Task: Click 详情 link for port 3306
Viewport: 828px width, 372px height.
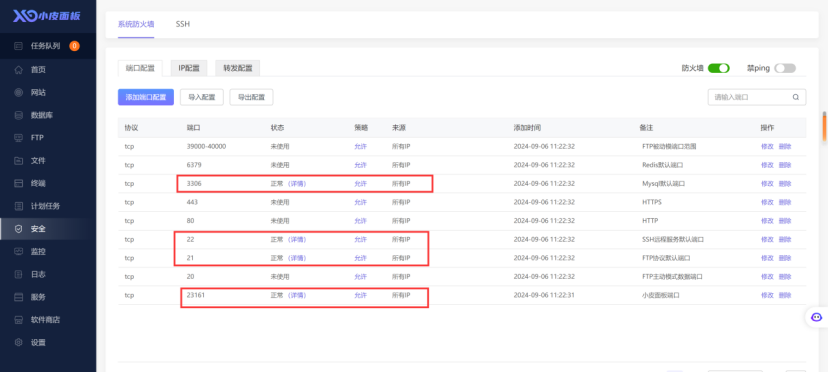Action: click(297, 184)
